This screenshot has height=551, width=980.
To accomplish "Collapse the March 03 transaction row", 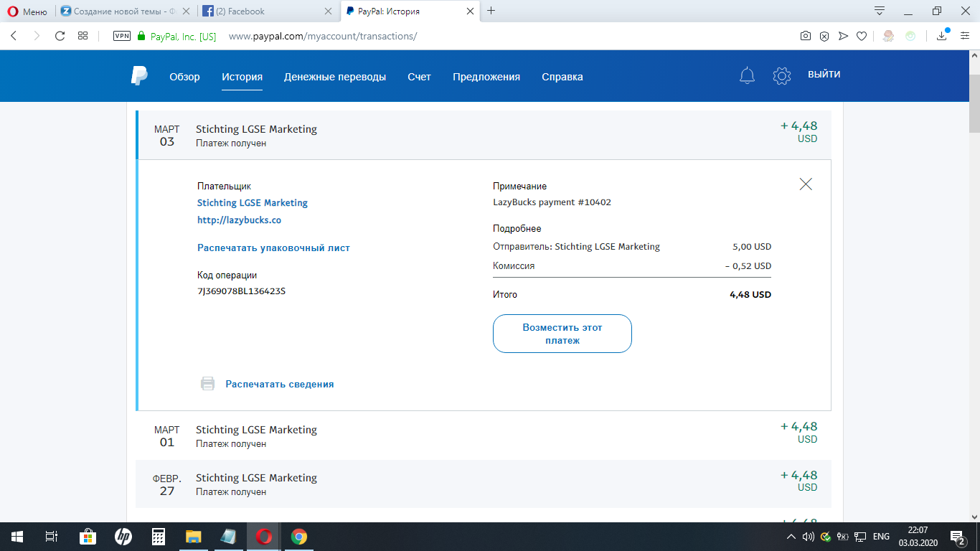I will (x=484, y=135).
